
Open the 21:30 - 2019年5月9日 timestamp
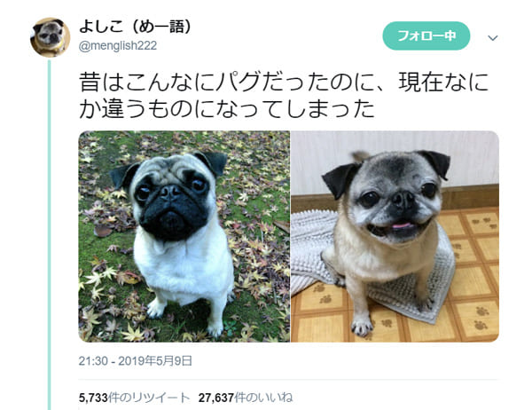[x=136, y=360]
